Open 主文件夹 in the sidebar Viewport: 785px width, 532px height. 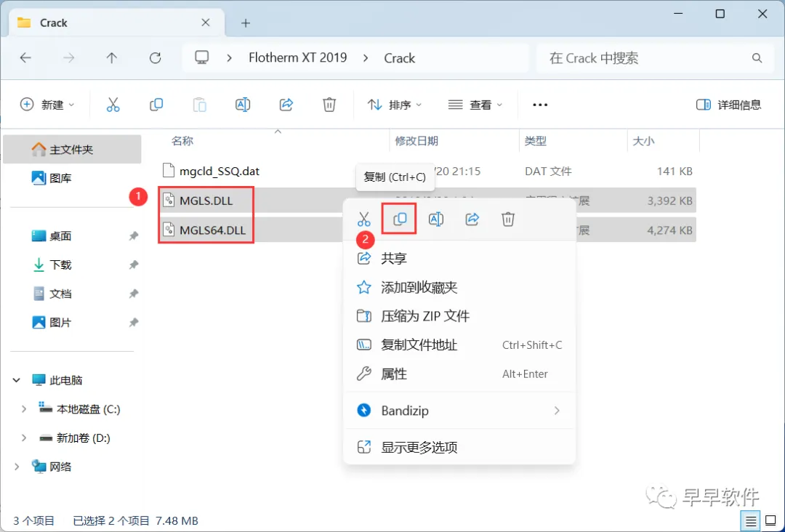point(72,150)
